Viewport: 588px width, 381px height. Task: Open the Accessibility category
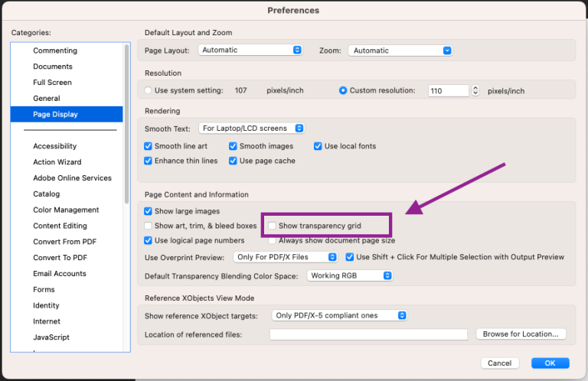[55, 146]
